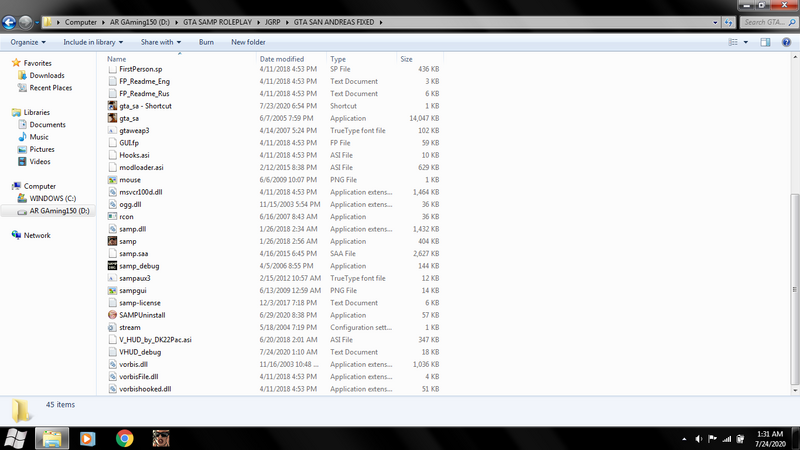This screenshot has width=800, height=450.
Task: Select the FirstPerson.sp file
Action: coord(140,69)
